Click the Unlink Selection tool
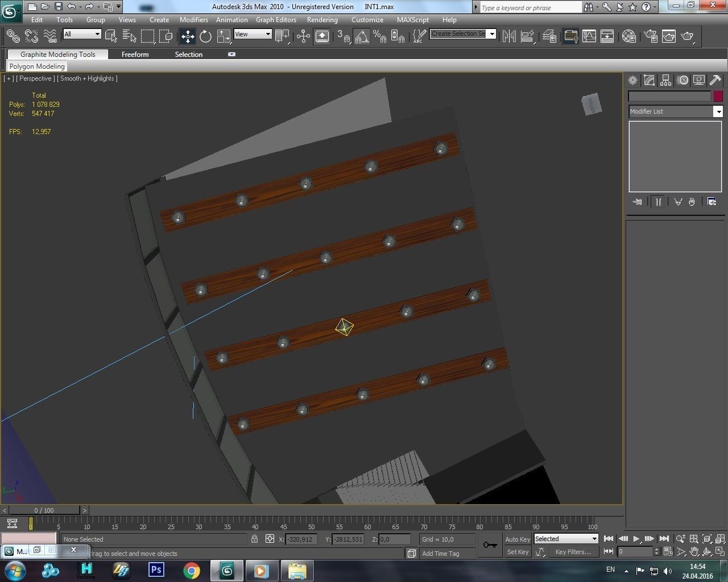 [32, 36]
